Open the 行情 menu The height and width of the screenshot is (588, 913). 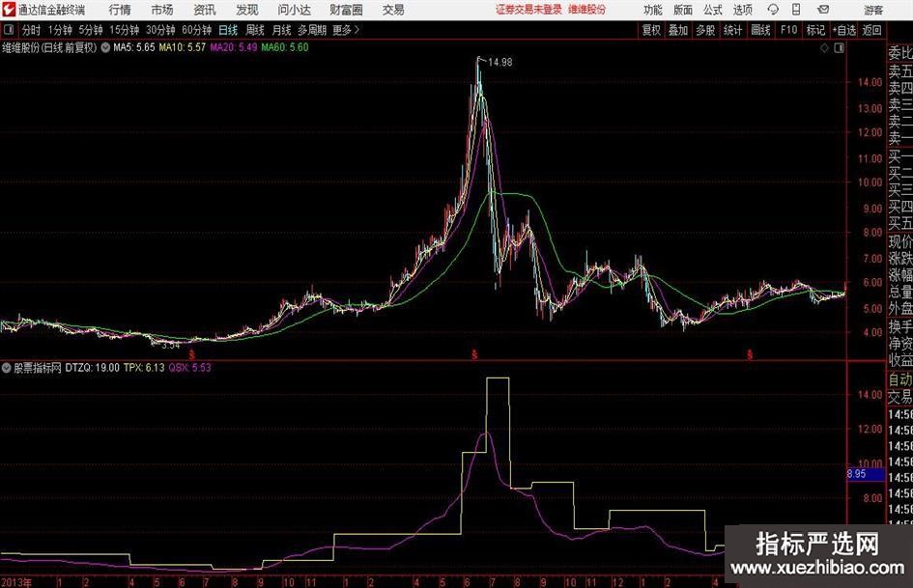(120, 10)
